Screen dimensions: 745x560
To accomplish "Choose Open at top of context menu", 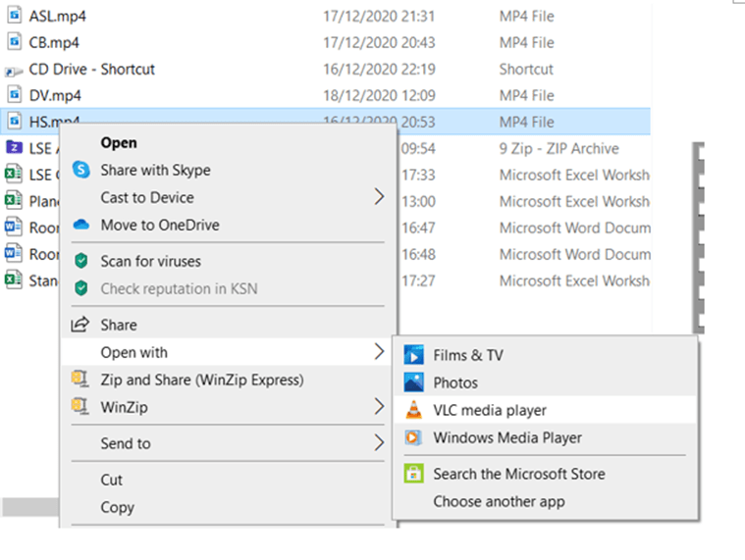I will coord(119,143).
